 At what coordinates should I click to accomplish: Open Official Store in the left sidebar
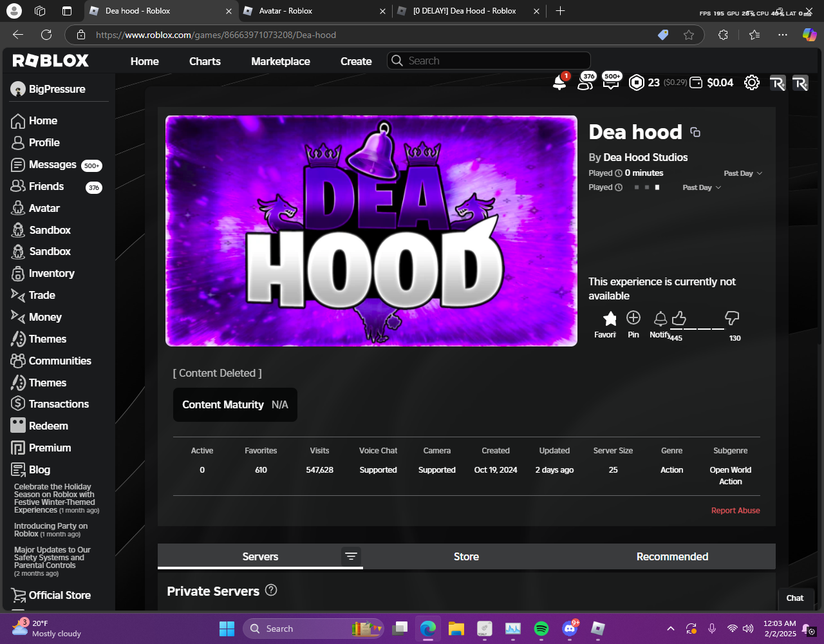51,595
